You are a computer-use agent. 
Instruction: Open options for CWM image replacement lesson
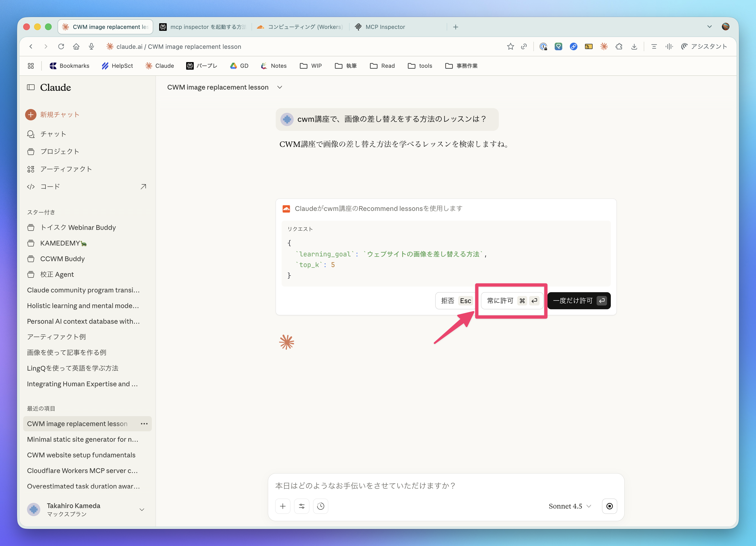tap(144, 423)
